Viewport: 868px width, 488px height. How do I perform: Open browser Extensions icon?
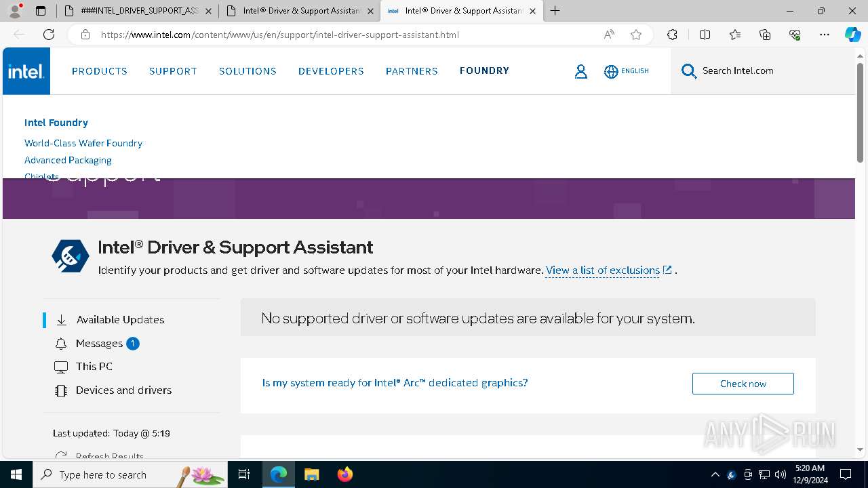click(672, 35)
